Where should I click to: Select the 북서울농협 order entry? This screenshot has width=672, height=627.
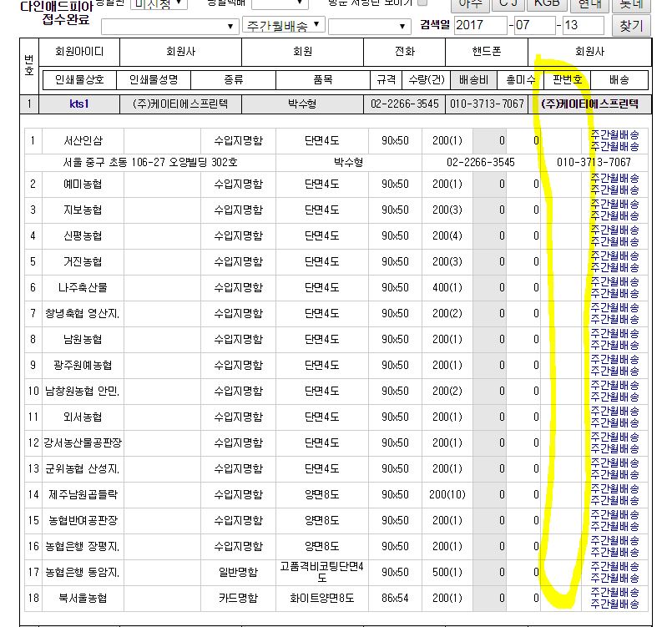[x=82, y=599]
